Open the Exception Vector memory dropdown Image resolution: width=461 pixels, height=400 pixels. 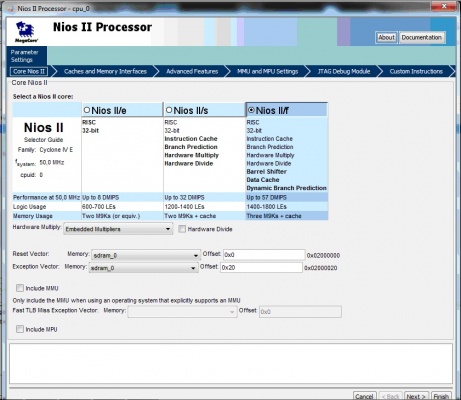point(143,268)
